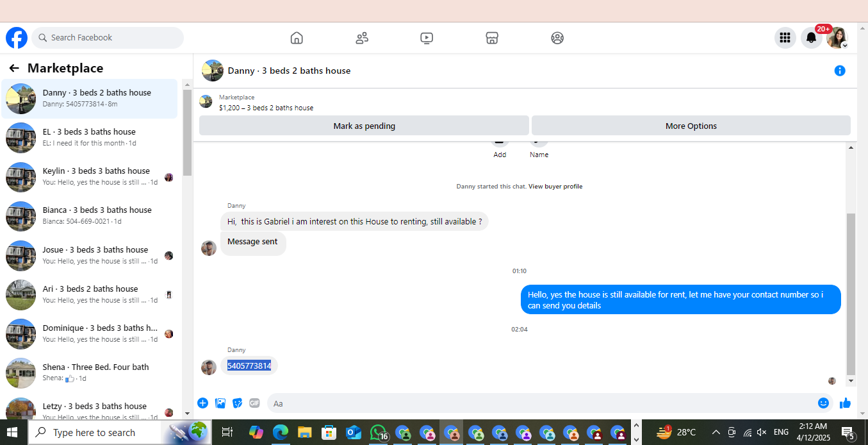
Task: Open Microsoft Edge from taskbar
Action: pyautogui.click(x=281, y=433)
